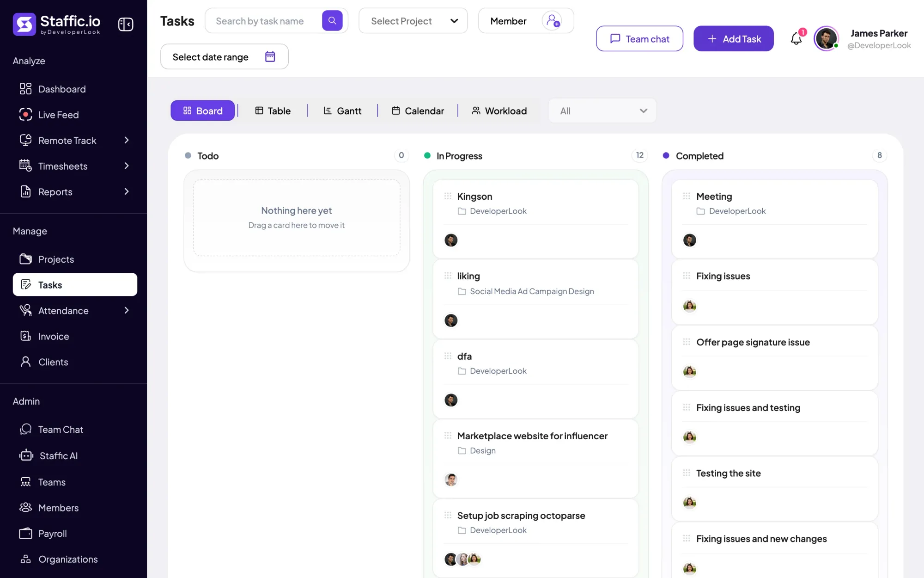Click James Parker's profile avatar
This screenshot has width=924, height=578.
coord(826,38)
